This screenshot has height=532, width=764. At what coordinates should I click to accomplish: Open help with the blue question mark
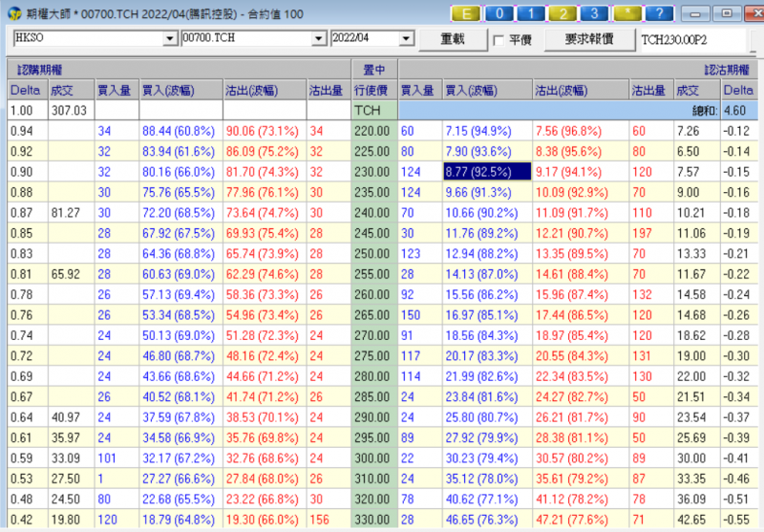(x=658, y=14)
